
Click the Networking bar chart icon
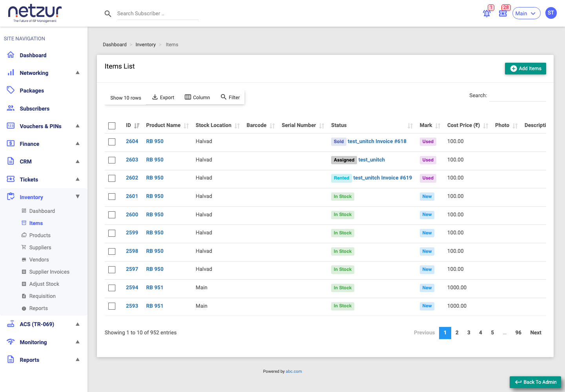coord(11,73)
